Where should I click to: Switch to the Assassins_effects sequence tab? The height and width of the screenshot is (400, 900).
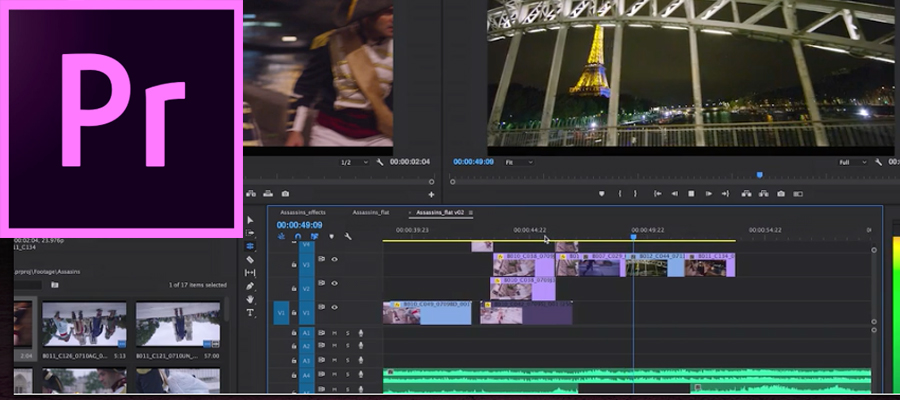click(x=303, y=212)
